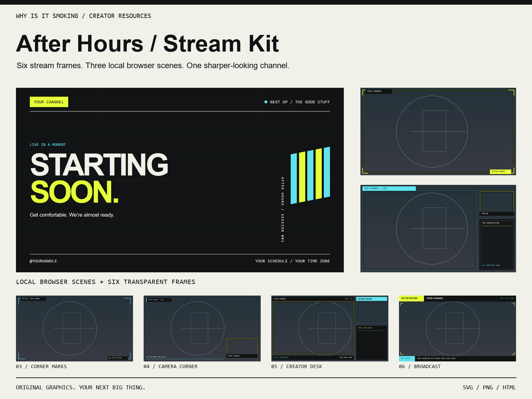Open the Your Channel / Live conversation frame thumbnail
Viewport: 532px width, 399px height.
(438, 228)
